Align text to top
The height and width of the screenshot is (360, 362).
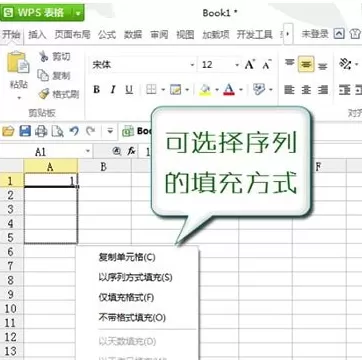[290, 64]
